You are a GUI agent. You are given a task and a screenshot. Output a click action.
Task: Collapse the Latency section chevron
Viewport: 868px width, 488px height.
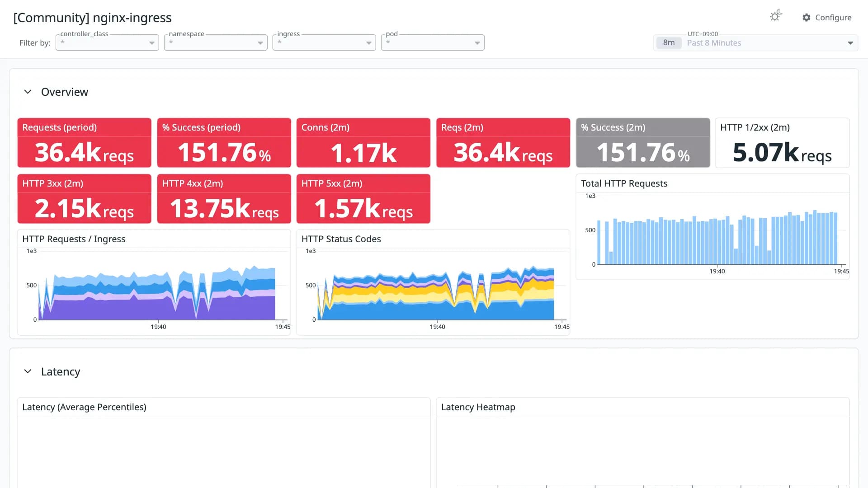click(28, 371)
